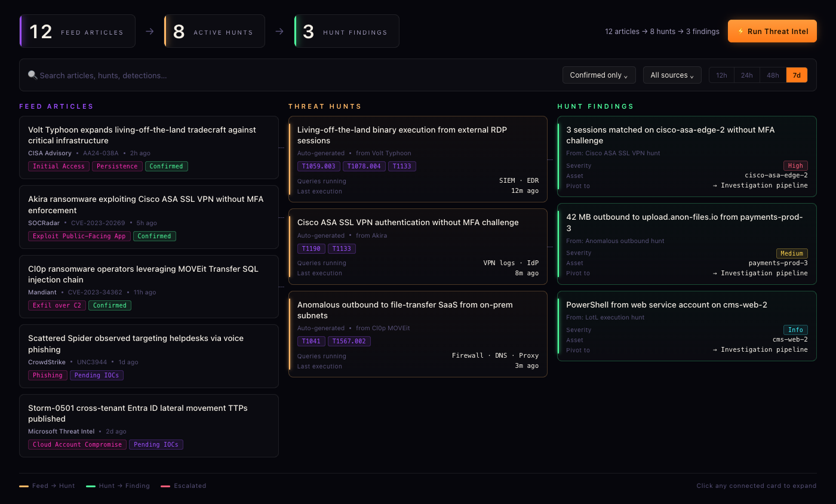The width and height of the screenshot is (836, 504).
Task: Click the CVE-2023-34362 identifier
Action: (x=95, y=292)
